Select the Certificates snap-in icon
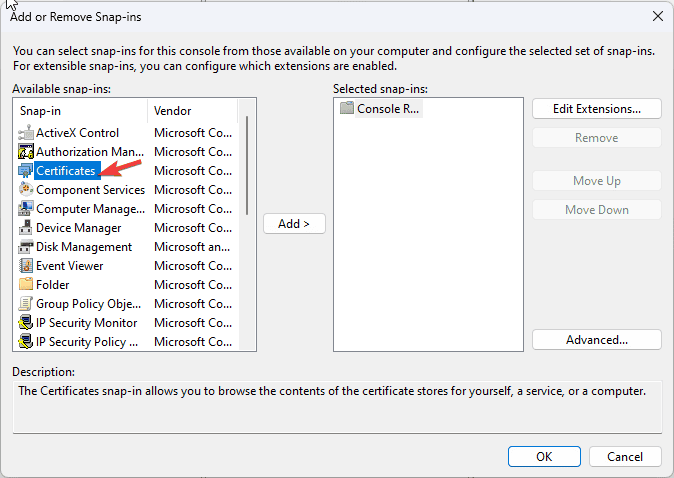 [x=26, y=171]
